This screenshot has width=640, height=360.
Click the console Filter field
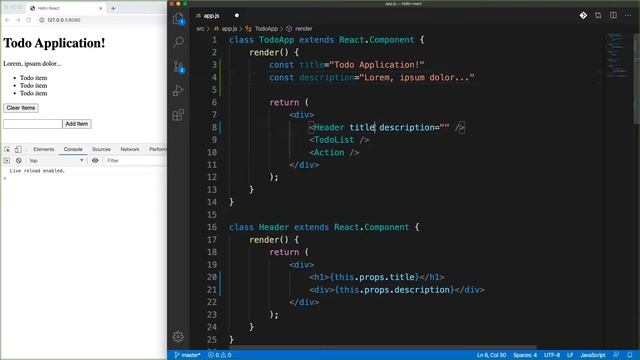135,161
